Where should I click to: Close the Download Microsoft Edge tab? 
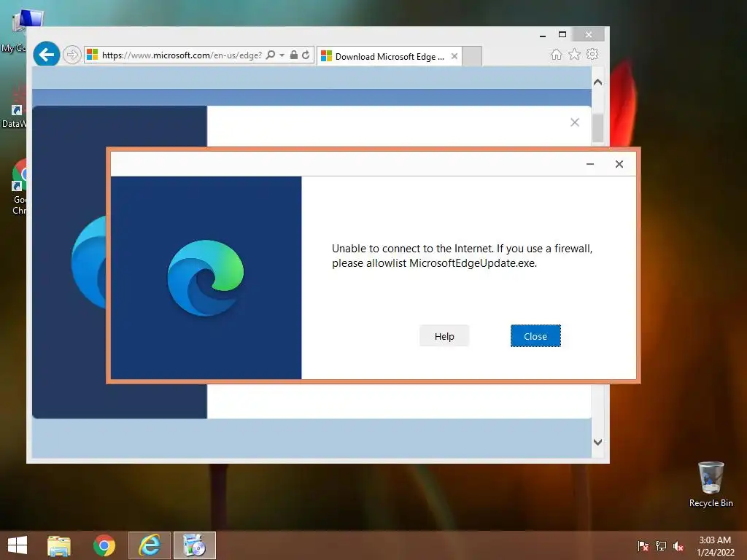tap(454, 56)
